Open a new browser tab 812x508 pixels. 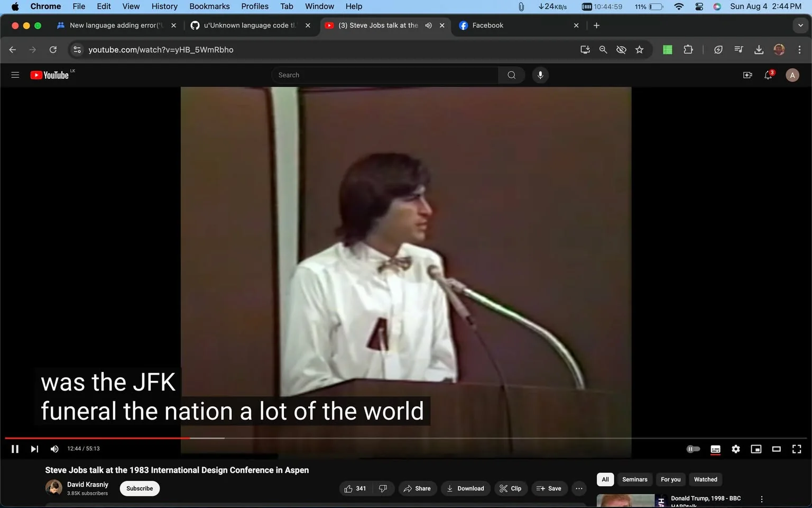(596, 25)
